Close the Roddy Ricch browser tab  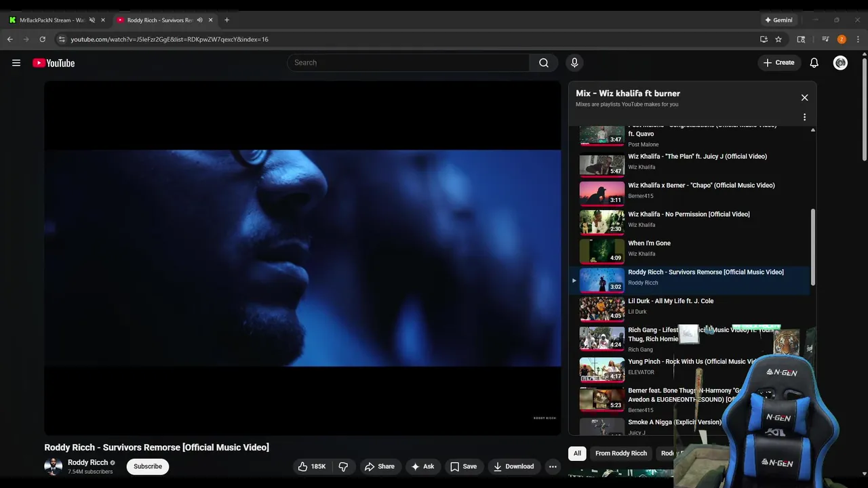click(x=210, y=20)
